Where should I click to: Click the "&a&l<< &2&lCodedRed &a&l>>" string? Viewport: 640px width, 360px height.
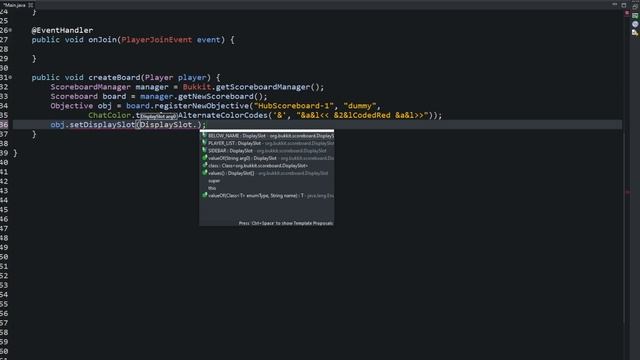tap(362, 115)
